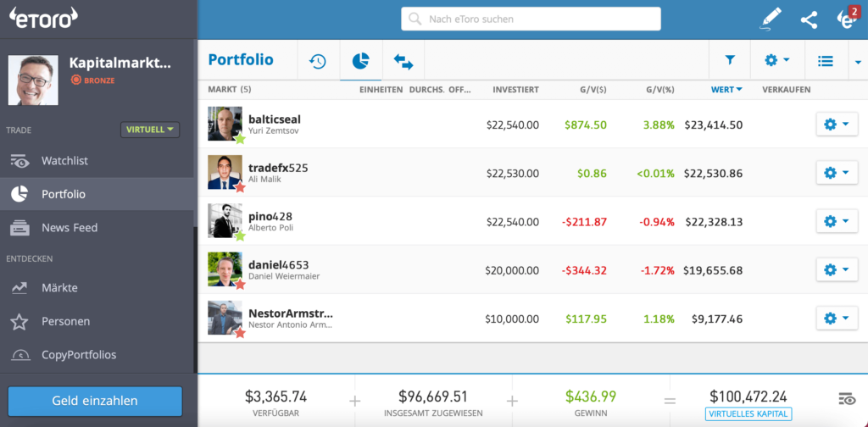Click the -$344.32 loss value
868x427 pixels.
tap(584, 270)
